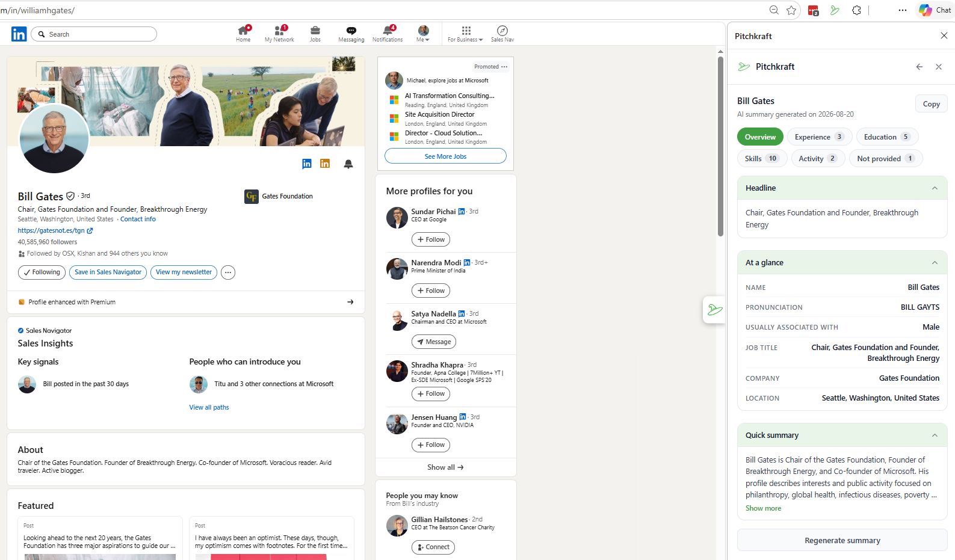Click Regenerate summary
Screen dimensions: 955x560
pyautogui.click(x=842, y=540)
